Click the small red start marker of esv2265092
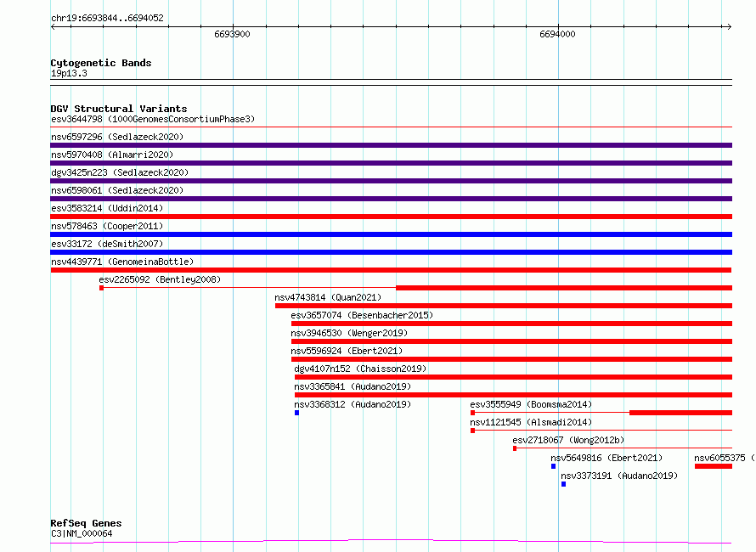 (x=101, y=288)
